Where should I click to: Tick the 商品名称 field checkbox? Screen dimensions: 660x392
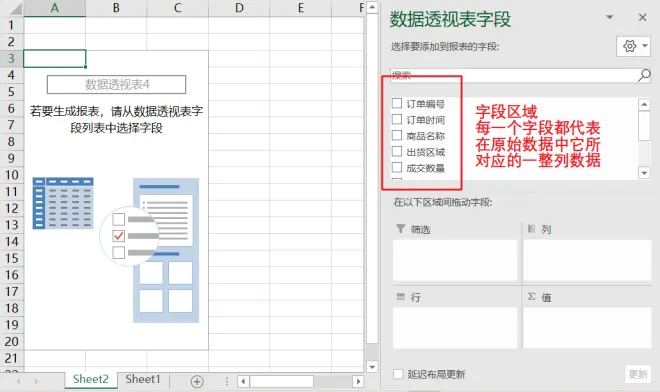[x=397, y=135]
